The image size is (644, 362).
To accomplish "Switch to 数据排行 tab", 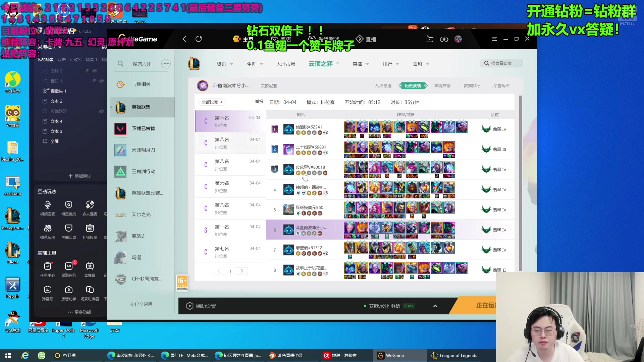I will click(472, 86).
